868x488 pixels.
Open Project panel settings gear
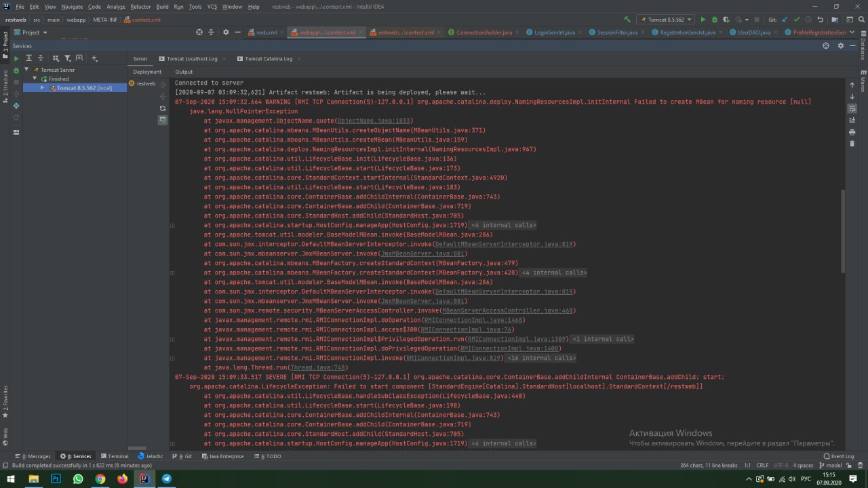[x=226, y=32]
